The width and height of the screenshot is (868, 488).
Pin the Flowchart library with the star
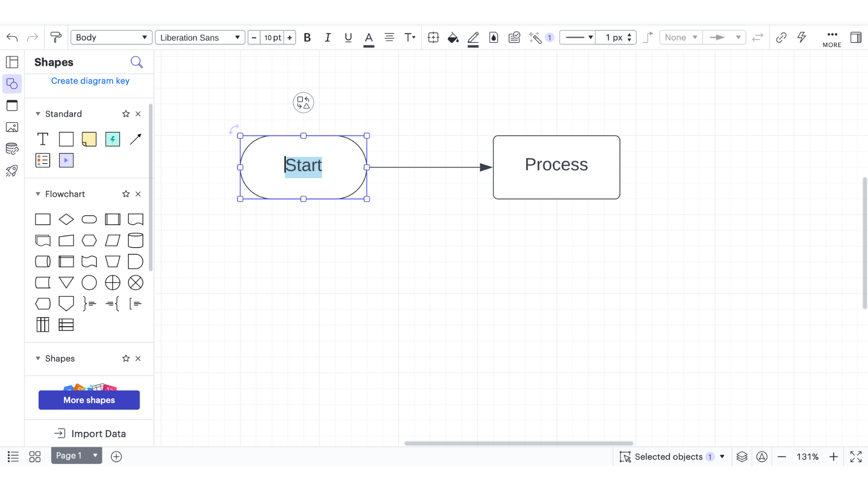point(126,194)
